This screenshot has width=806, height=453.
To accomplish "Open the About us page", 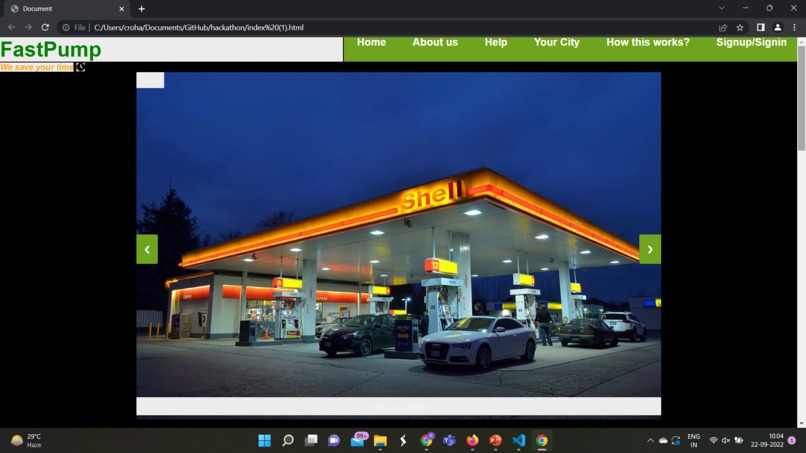I will click(x=435, y=43).
